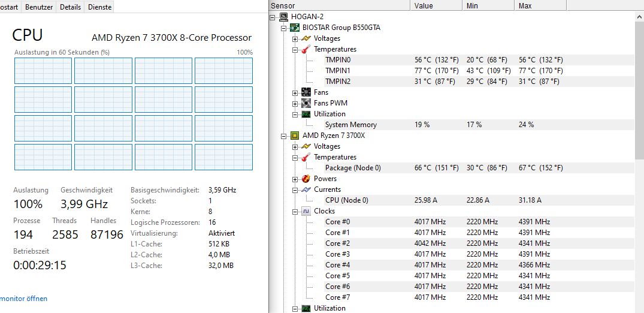Click the bottom Utilization icon under CPU

[306, 308]
